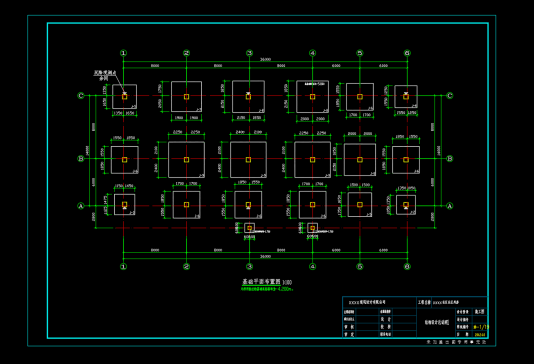Select yellow column marker at grid C-6
Screen dimensions: 534x364
[x=406, y=97]
